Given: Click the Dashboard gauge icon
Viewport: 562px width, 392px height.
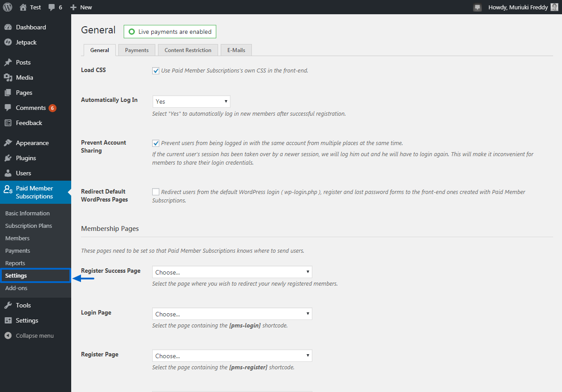Looking at the screenshot, I should tap(8, 27).
